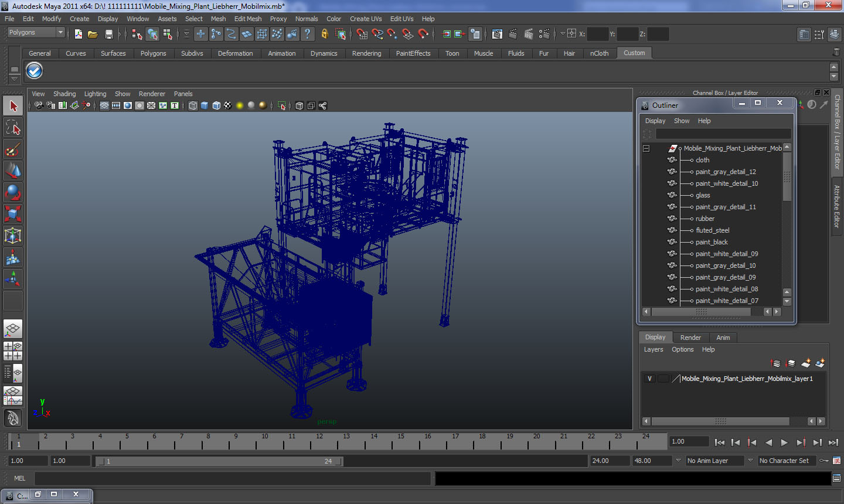This screenshot has height=504, width=844.
Task: Collapse Mobile_Mixing_Plant root node in Outliner
Action: pyautogui.click(x=646, y=148)
